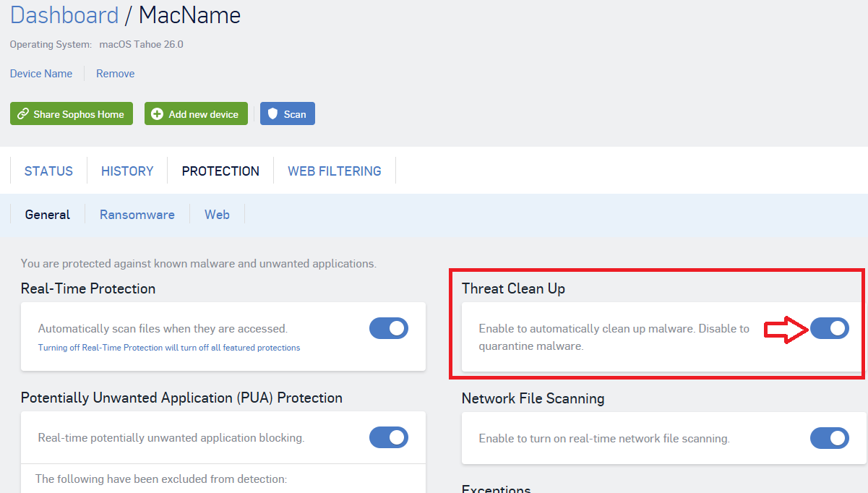Open the Ransomware sub-tab
868x493 pixels.
coord(137,215)
